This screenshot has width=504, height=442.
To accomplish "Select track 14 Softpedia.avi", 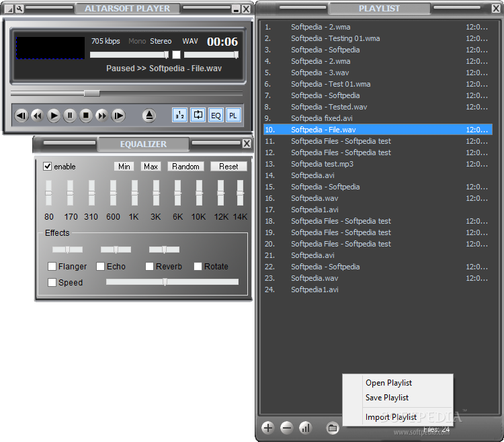I will pyautogui.click(x=378, y=175).
